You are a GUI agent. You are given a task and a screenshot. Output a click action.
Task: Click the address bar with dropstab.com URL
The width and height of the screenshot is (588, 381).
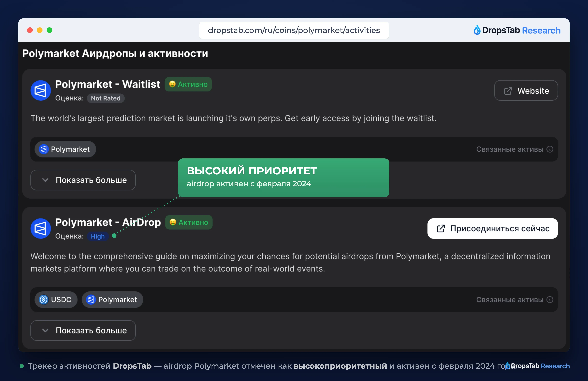(294, 30)
